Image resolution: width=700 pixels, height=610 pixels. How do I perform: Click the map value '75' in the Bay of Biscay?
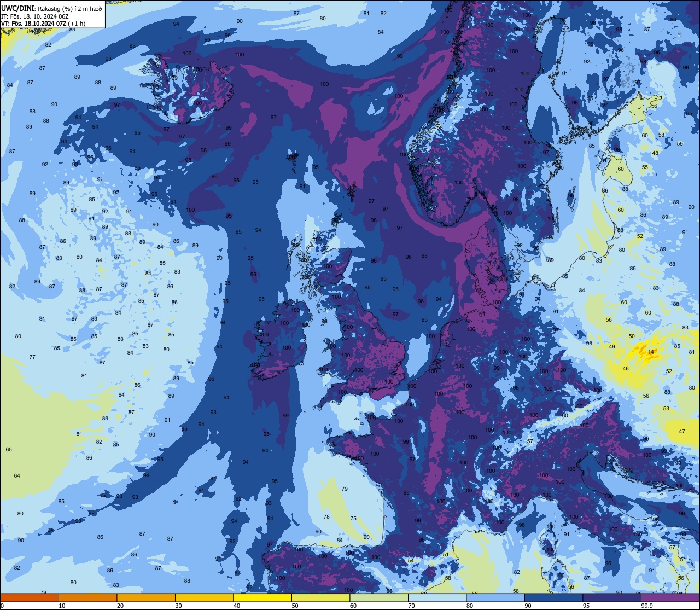click(353, 519)
